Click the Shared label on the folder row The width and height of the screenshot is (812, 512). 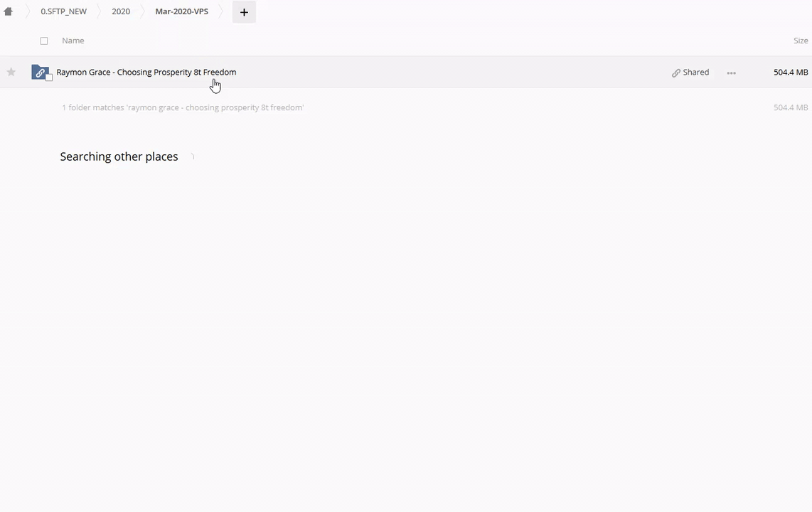pos(695,73)
